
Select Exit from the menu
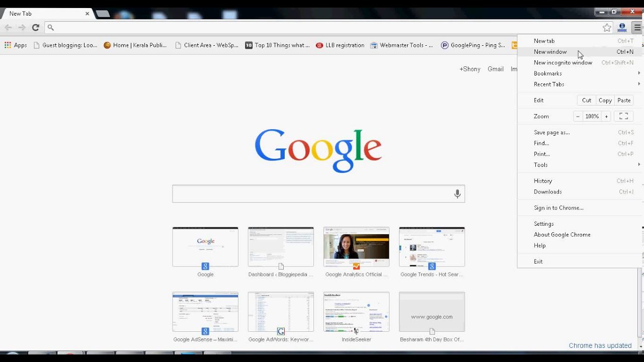[580, 261]
